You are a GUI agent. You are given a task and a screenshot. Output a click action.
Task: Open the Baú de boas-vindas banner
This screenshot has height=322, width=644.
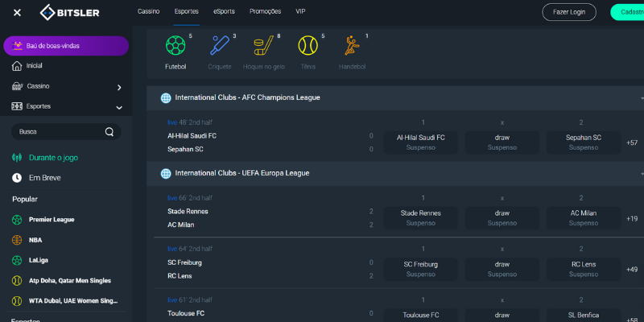coord(65,46)
